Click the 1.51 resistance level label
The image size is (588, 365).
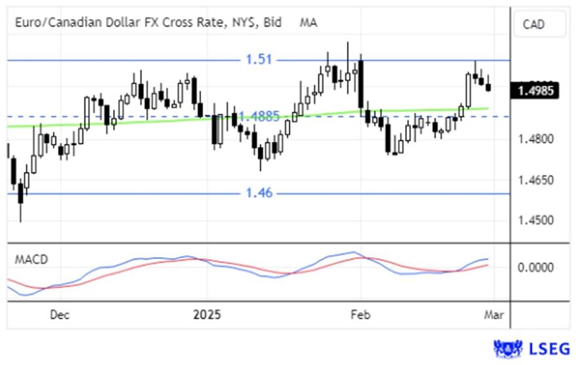[259, 60]
